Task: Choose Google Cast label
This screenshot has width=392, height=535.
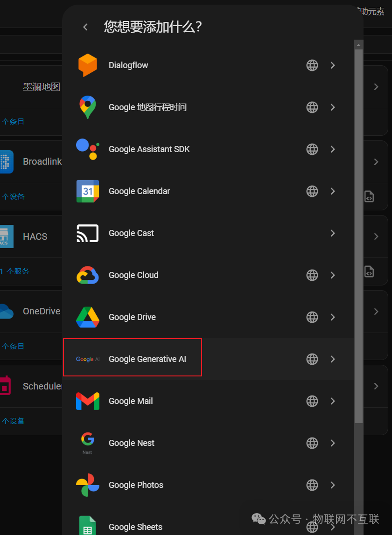Action: click(132, 233)
